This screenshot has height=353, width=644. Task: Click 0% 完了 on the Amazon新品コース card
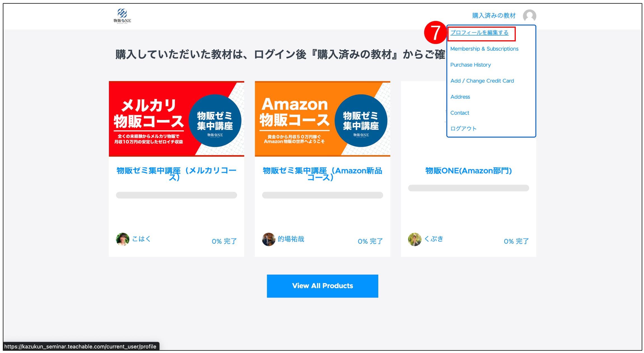click(370, 241)
